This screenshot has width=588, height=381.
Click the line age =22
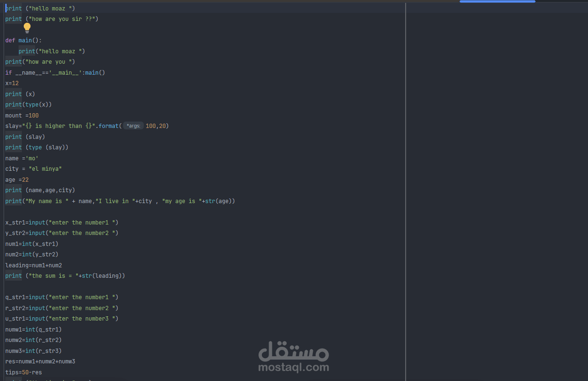point(17,180)
